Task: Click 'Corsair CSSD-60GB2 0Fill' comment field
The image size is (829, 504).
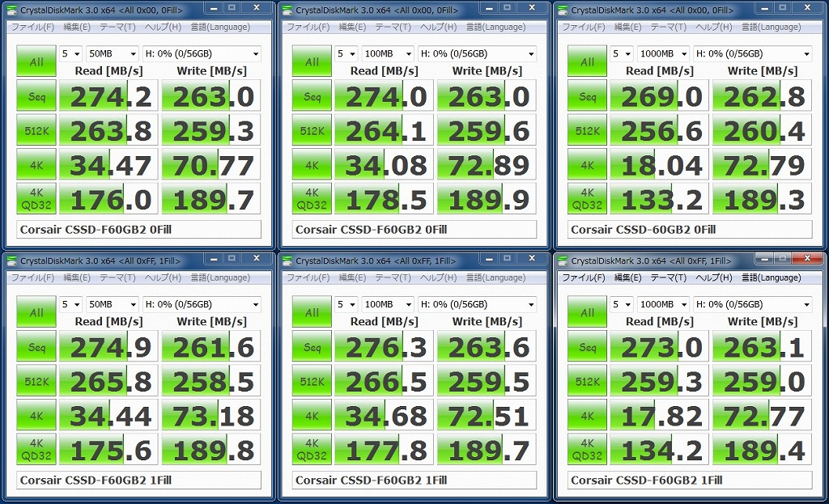Action: [690, 229]
